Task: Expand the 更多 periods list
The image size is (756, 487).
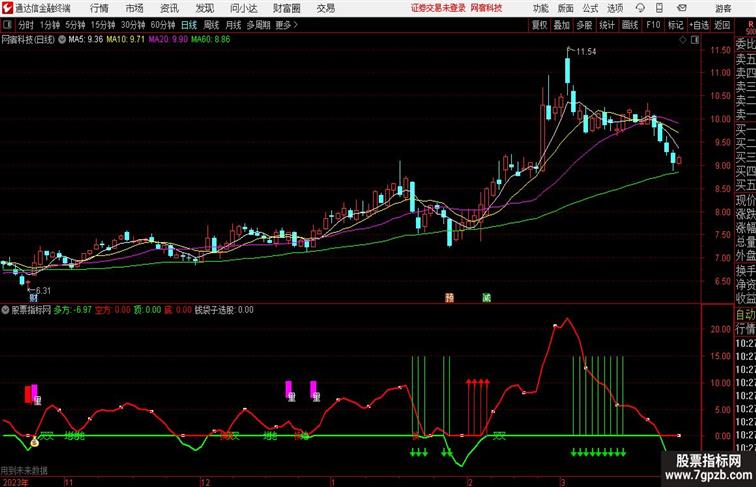Action: pos(286,25)
